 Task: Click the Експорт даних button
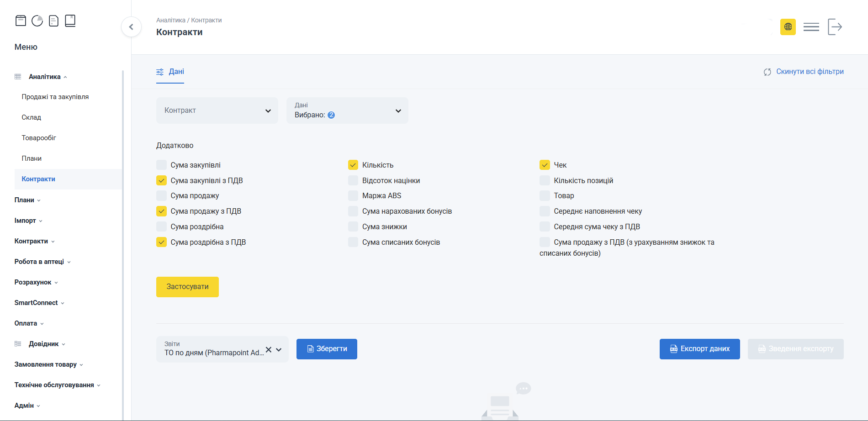click(x=699, y=349)
